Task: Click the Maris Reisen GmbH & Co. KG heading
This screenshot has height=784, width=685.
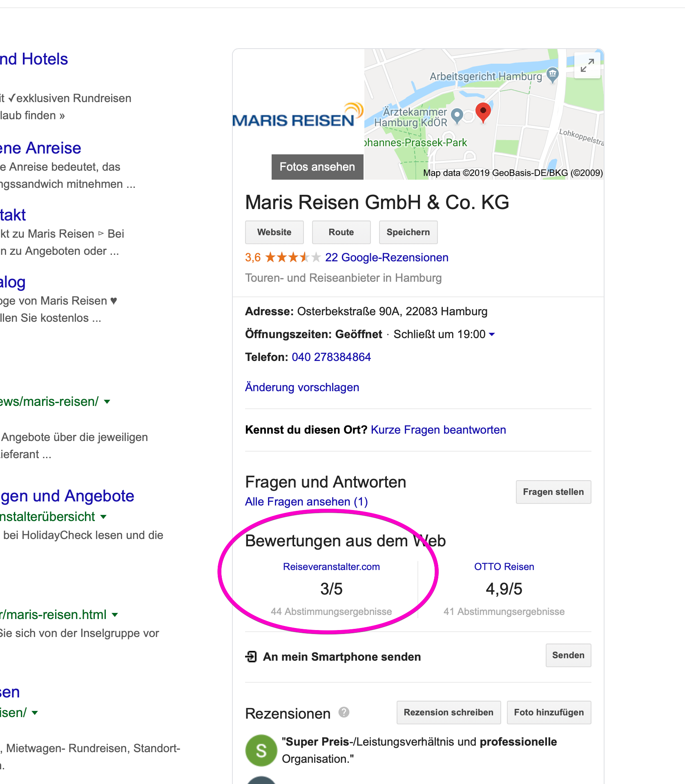Action: [x=377, y=203]
